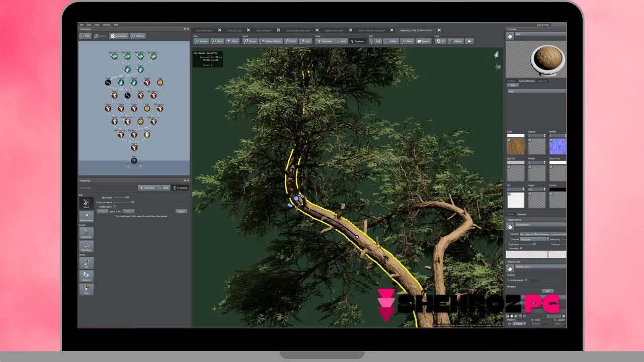This screenshot has height=362, width=644.
Task: Select the Bend freehand tool
Action: coord(86,203)
